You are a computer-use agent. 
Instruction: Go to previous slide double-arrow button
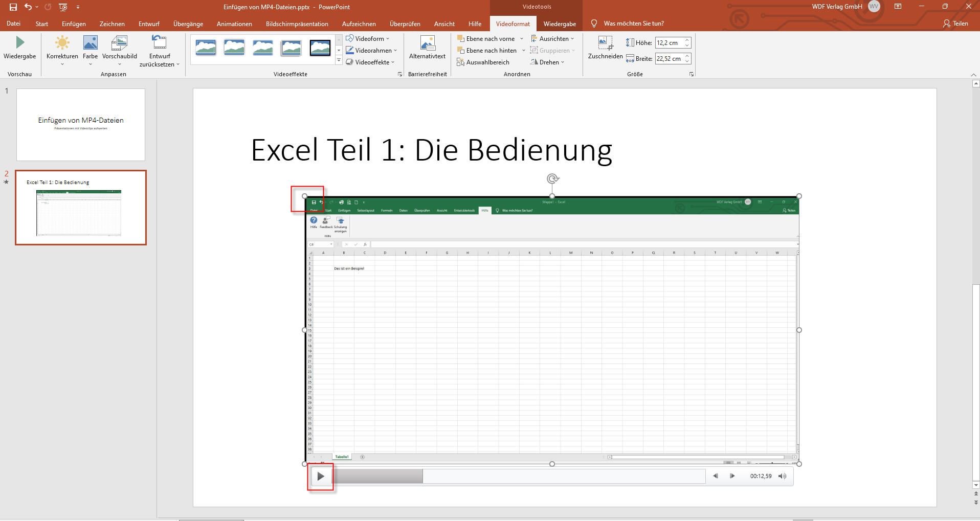976,494
